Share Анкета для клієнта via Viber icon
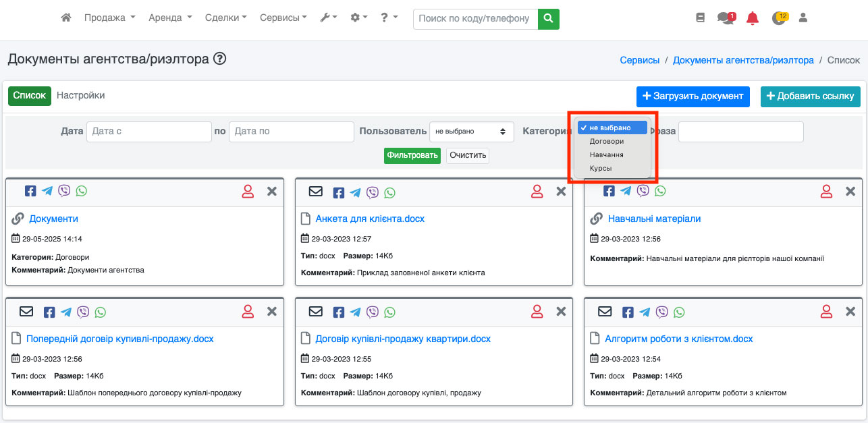868x423 pixels. tap(373, 192)
